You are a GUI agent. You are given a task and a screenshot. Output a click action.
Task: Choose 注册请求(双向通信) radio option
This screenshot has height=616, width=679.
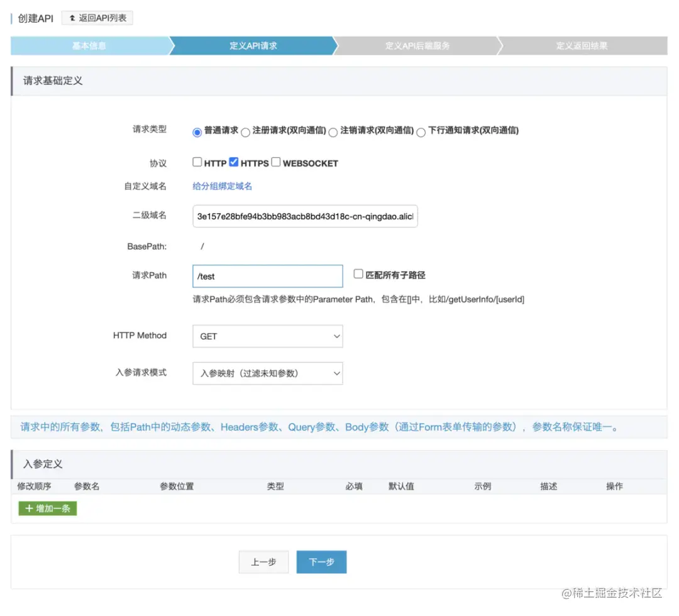(x=246, y=132)
